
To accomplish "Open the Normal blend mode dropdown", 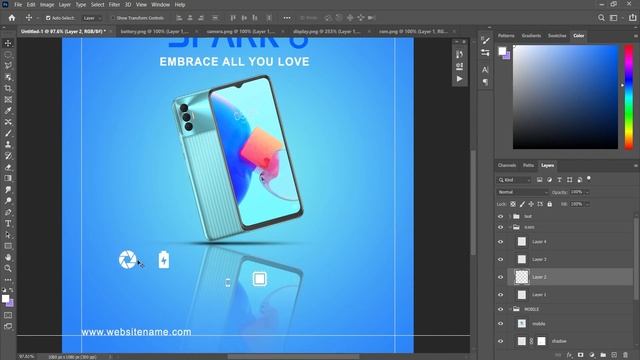I will point(522,192).
